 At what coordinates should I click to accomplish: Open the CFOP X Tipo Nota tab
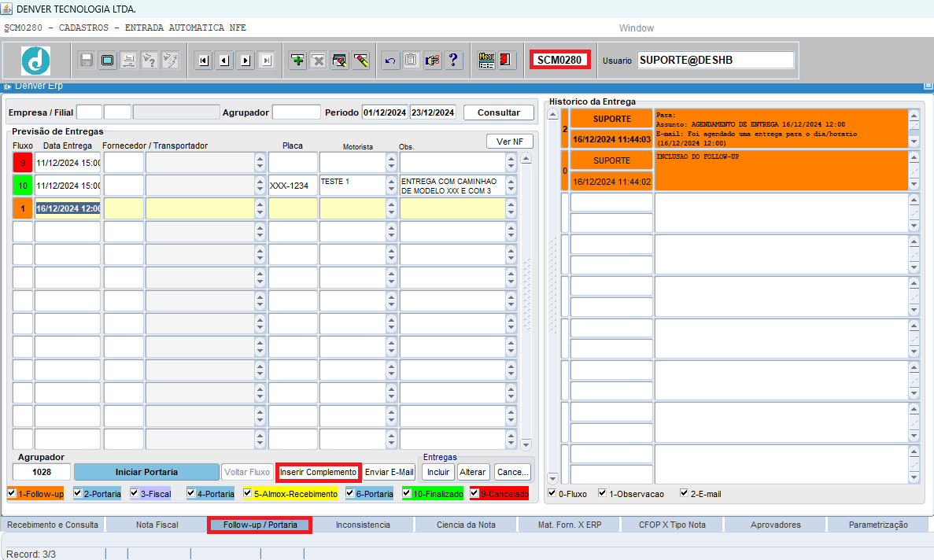(672, 525)
